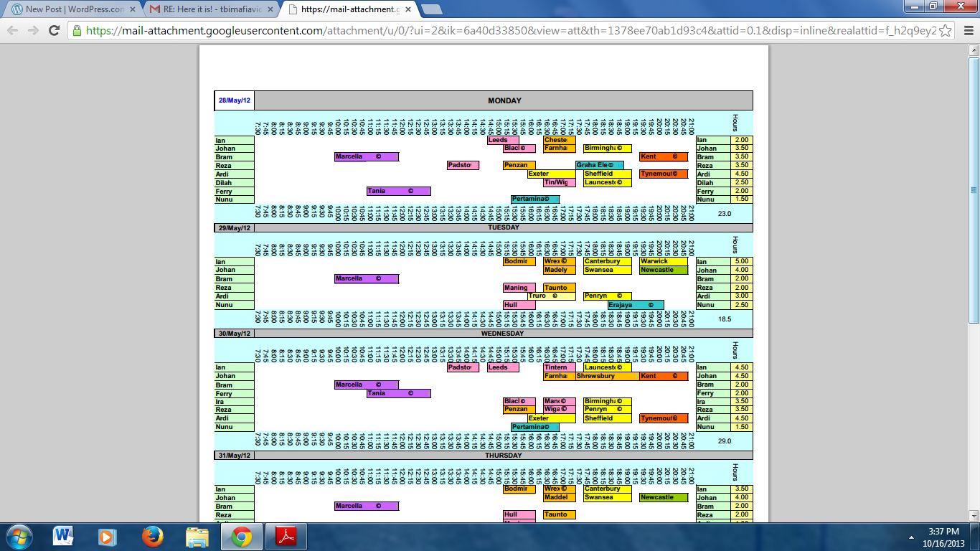
Task: Switch to the New Post WordPress tab
Action: pos(68,10)
